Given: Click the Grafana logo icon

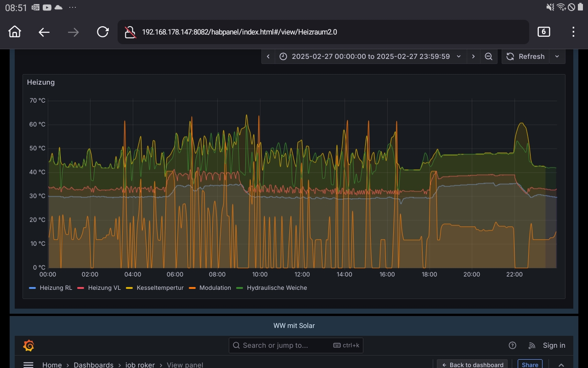Looking at the screenshot, I should 28,345.
